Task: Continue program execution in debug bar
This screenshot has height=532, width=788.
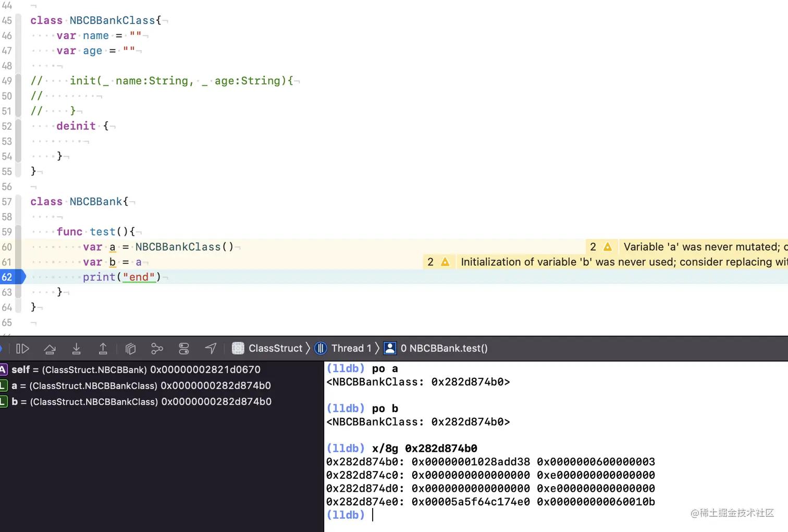Action: click(x=22, y=349)
